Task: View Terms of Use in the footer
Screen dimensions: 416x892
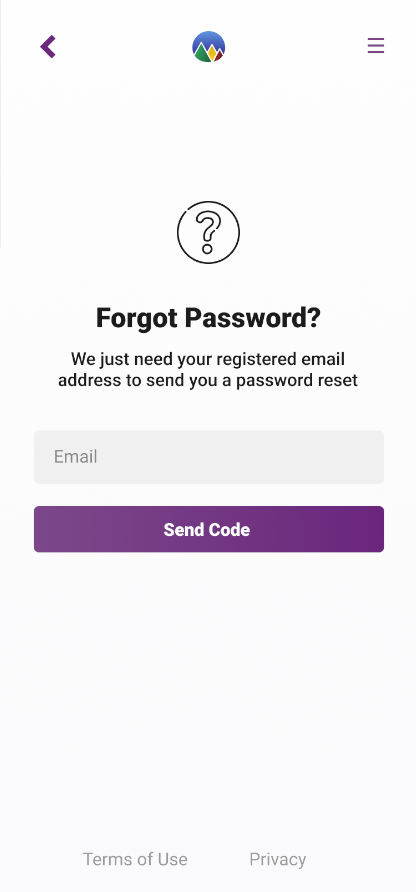Action: tap(135, 859)
